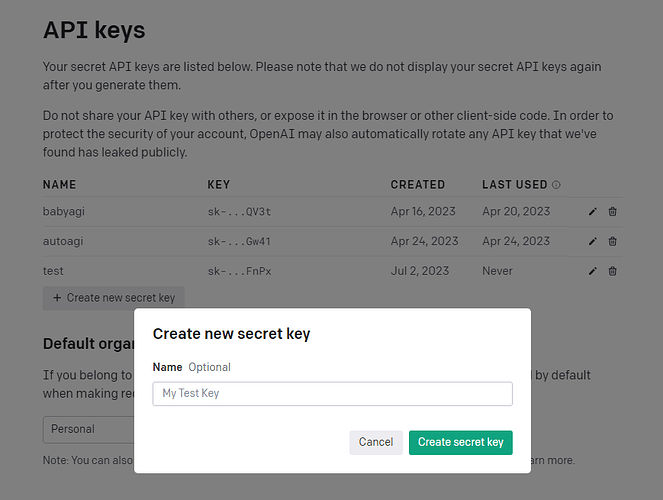The width and height of the screenshot is (663, 500).
Task: Click the pencil icon in test row
Action: pos(593,271)
